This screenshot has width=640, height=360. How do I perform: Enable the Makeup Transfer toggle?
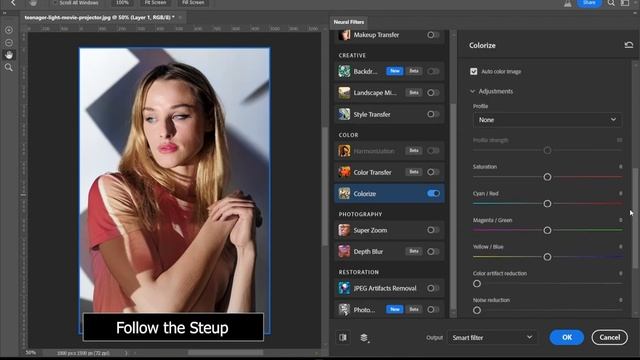[x=433, y=35]
